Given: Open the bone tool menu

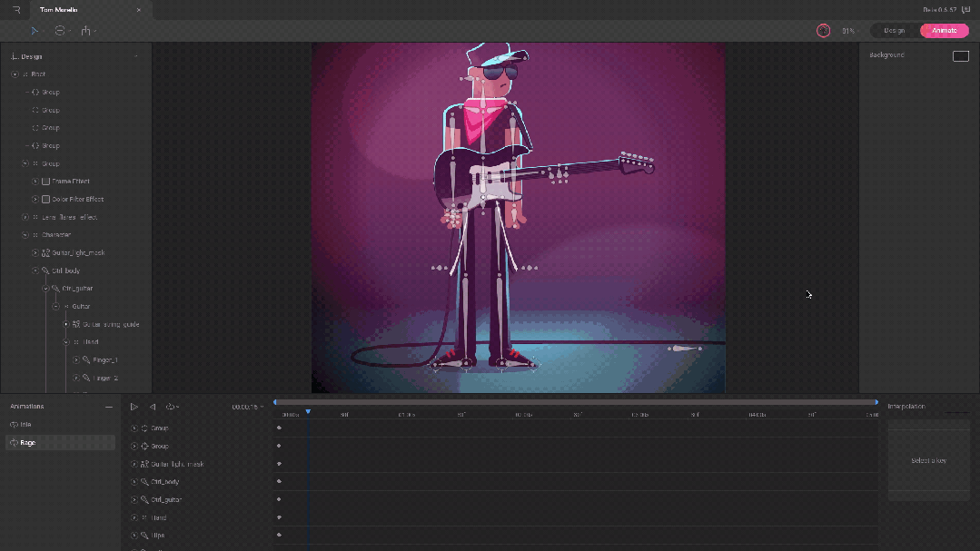Looking at the screenshot, I should click(x=86, y=31).
